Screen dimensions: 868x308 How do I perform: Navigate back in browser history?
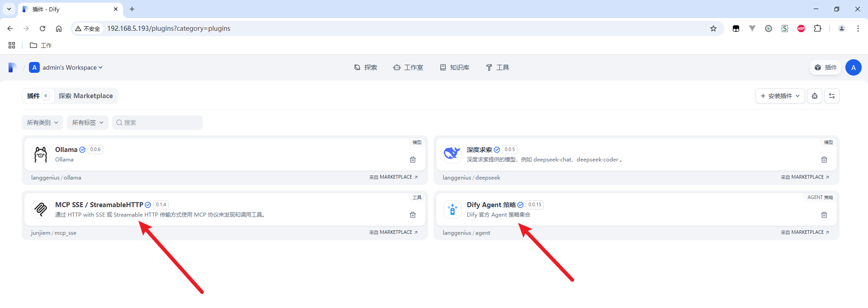tap(10, 28)
